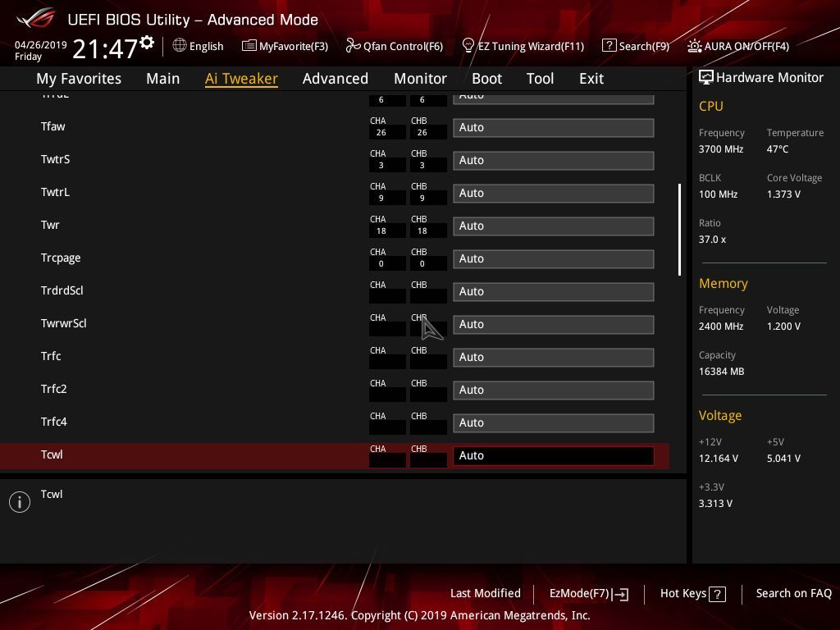The height and width of the screenshot is (630, 840).
Task: Open Search on FAQ link
Action: tap(793, 593)
